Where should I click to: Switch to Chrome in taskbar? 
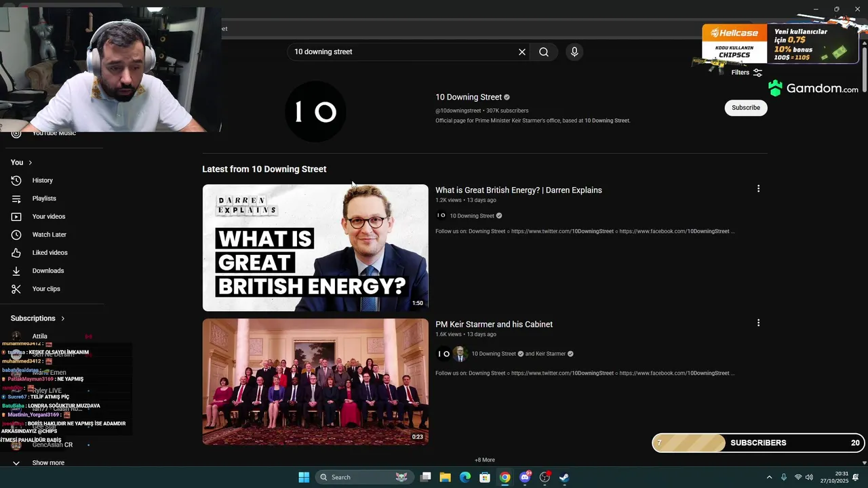point(505,477)
